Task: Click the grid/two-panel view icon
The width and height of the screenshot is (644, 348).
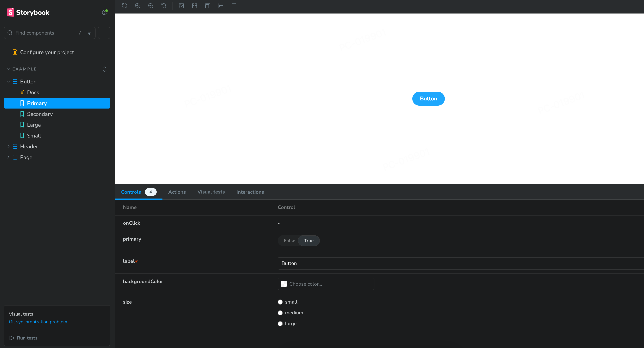Action: pos(194,6)
